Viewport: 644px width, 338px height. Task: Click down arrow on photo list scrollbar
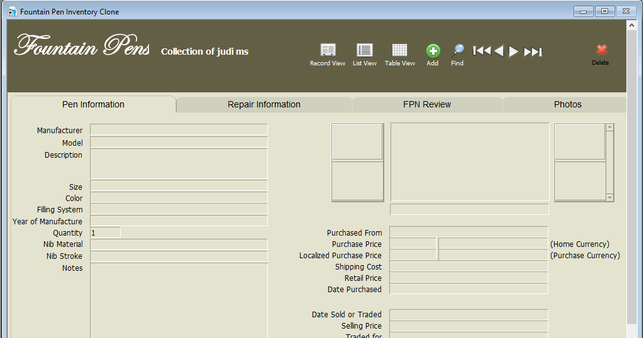[609, 197]
